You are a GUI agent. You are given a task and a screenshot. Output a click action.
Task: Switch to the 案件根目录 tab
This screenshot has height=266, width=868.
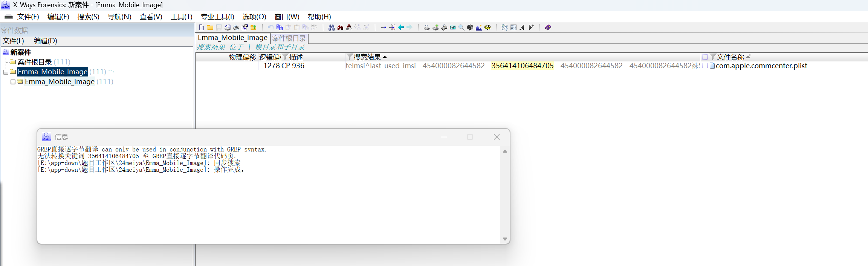(289, 38)
